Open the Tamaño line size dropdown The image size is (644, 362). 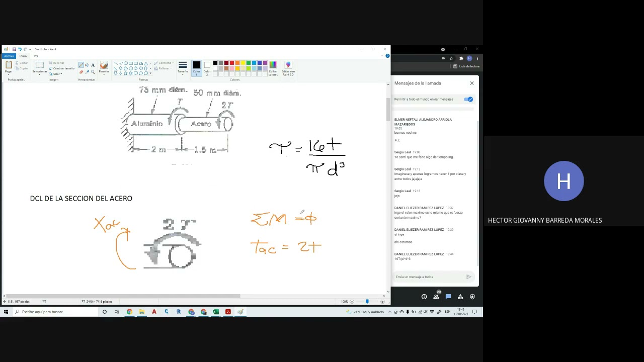point(183,68)
